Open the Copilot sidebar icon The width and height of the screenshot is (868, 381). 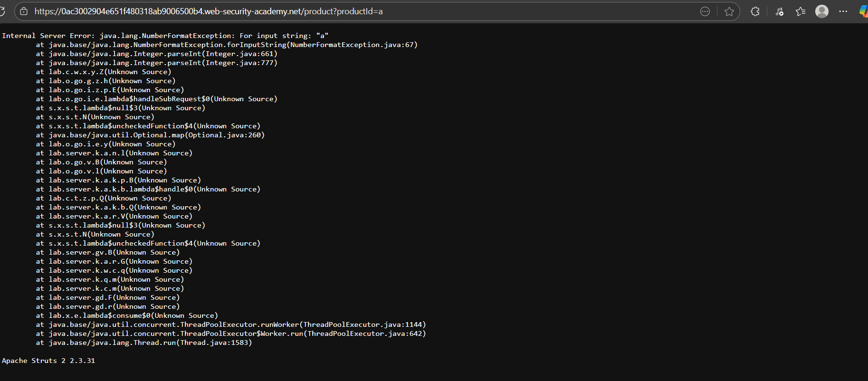pyautogui.click(x=864, y=11)
